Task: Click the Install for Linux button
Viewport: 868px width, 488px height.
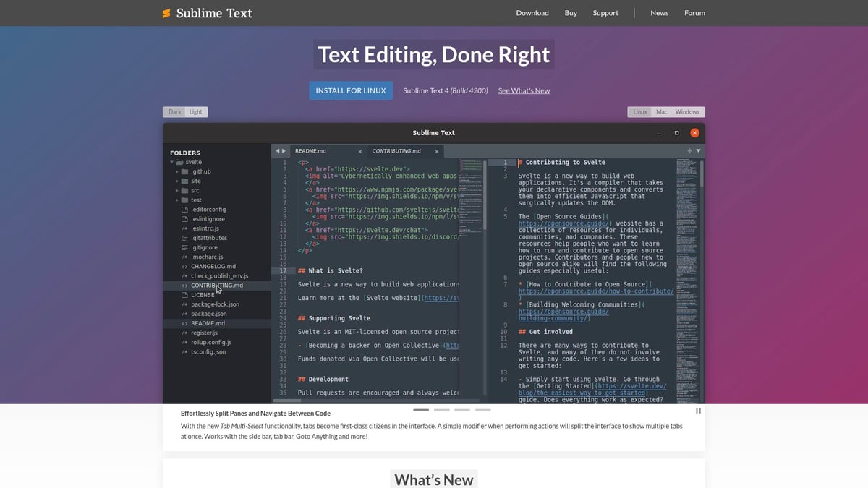Action: coord(351,90)
